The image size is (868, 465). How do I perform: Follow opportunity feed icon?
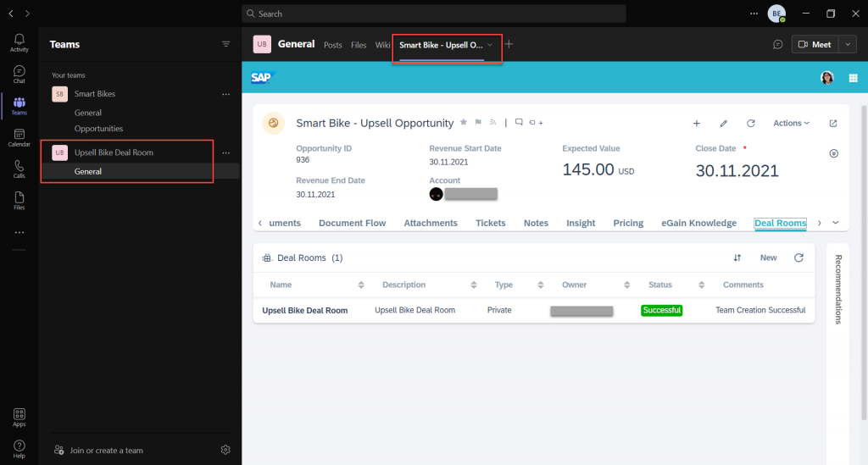pos(492,122)
